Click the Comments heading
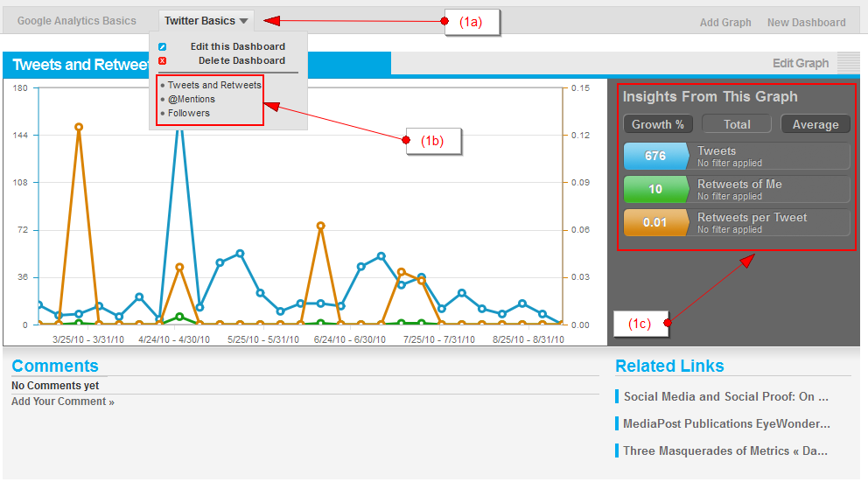This screenshot has height=482, width=868. [x=55, y=366]
